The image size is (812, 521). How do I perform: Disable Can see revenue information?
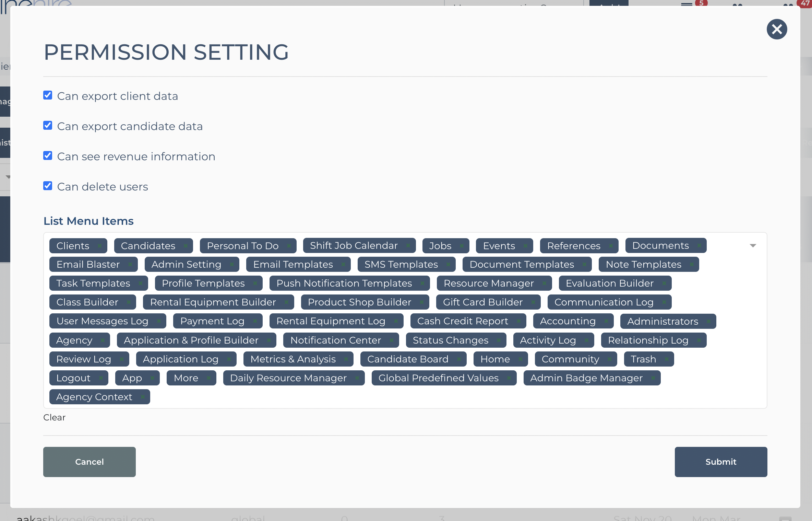click(48, 156)
